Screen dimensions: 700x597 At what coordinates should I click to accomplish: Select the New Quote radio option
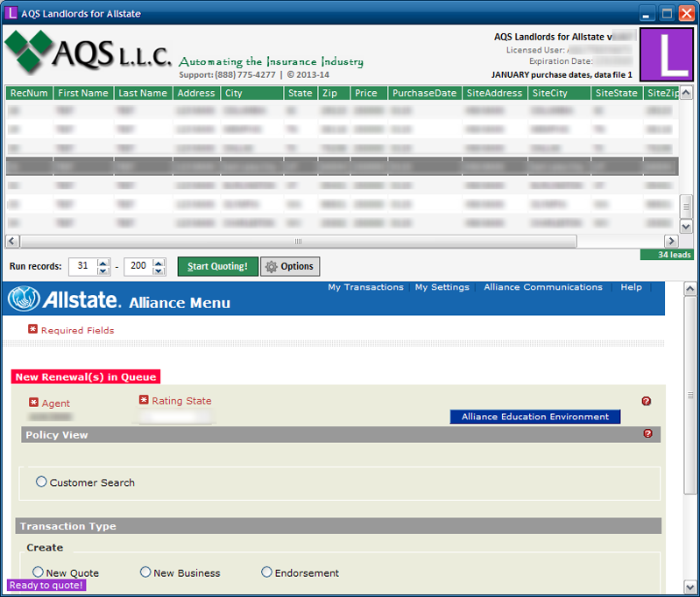coord(39,572)
